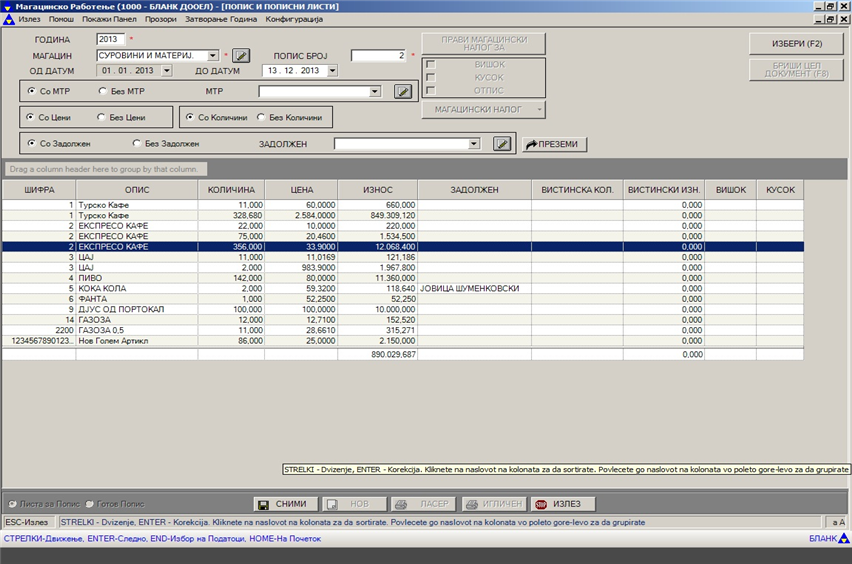Select the Без Цени radio option
The width and height of the screenshot is (852, 564).
[102, 117]
